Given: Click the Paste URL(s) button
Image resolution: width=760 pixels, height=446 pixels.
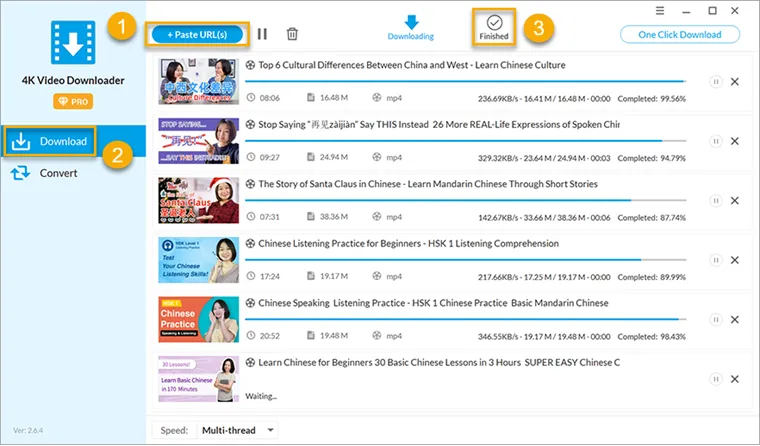Looking at the screenshot, I should pos(197,34).
